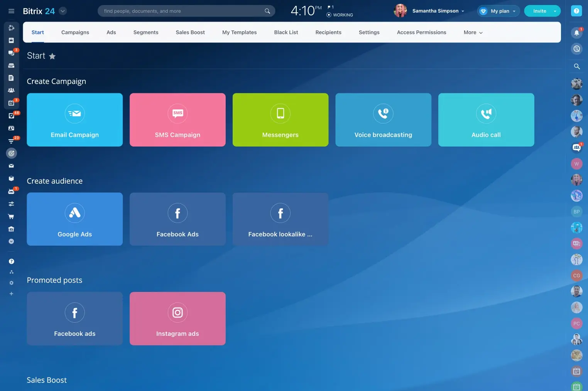Open the calendar icon in left sidebar
This screenshot has height=391, width=588.
tap(11, 103)
